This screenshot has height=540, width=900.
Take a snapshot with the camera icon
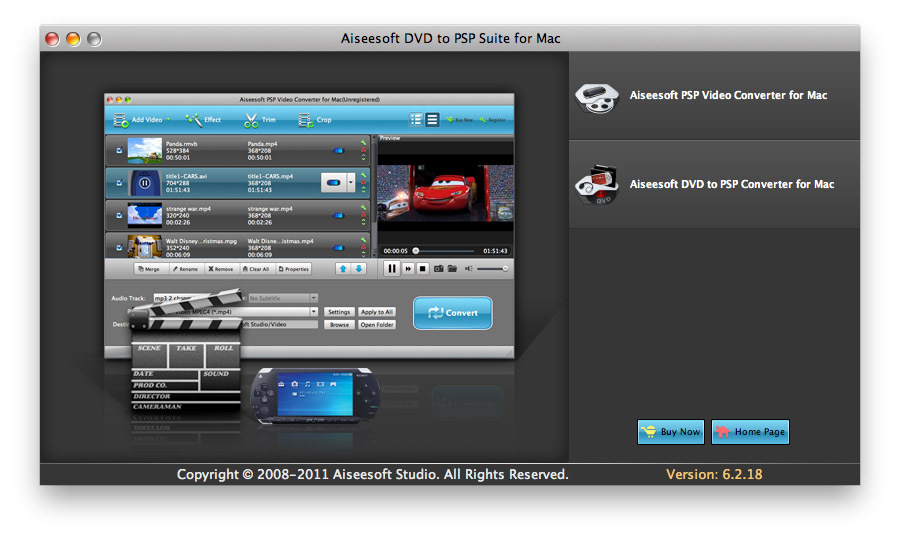[x=438, y=268]
